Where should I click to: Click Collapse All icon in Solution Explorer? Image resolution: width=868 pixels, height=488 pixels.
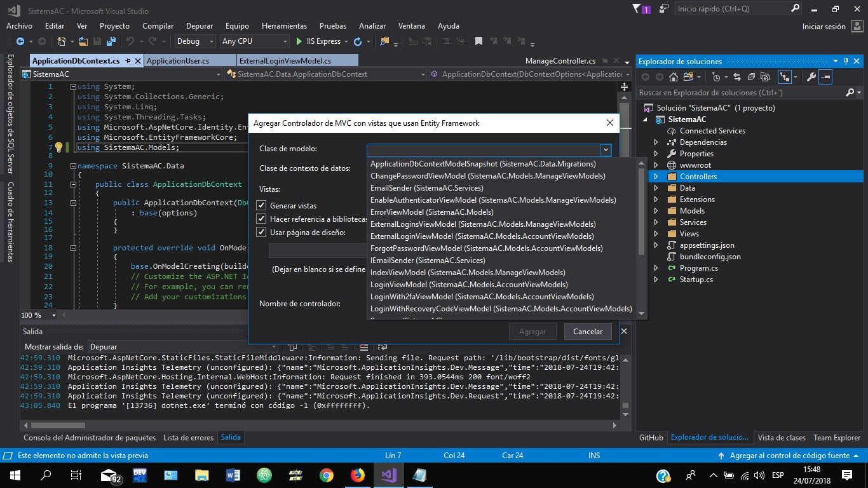pos(751,77)
